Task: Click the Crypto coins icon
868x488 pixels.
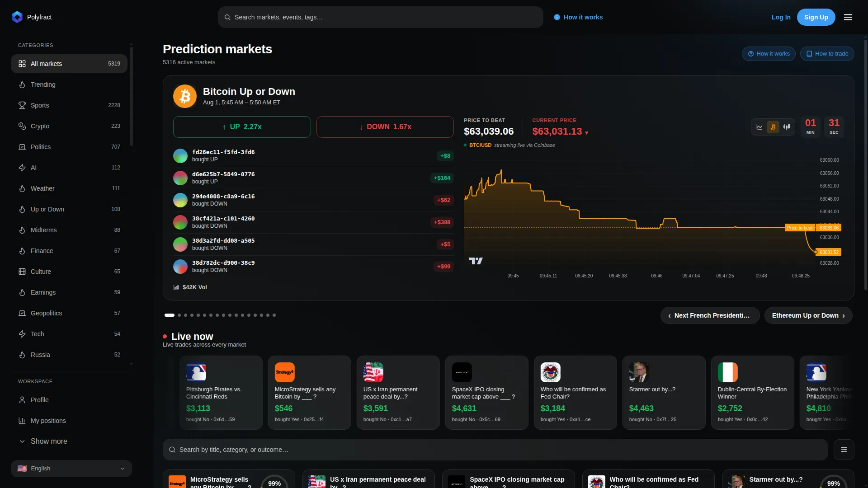Action: tap(22, 126)
